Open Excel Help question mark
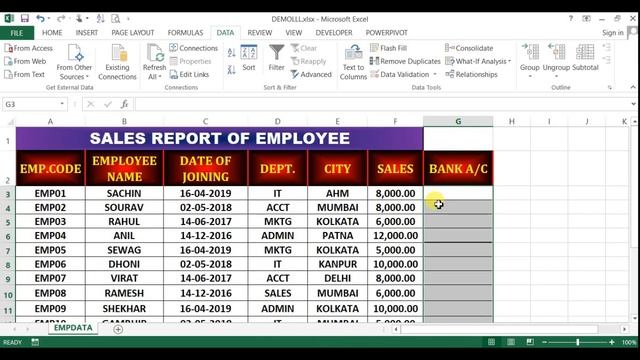The height and width of the screenshot is (360, 640). pyautogui.click(x=571, y=18)
